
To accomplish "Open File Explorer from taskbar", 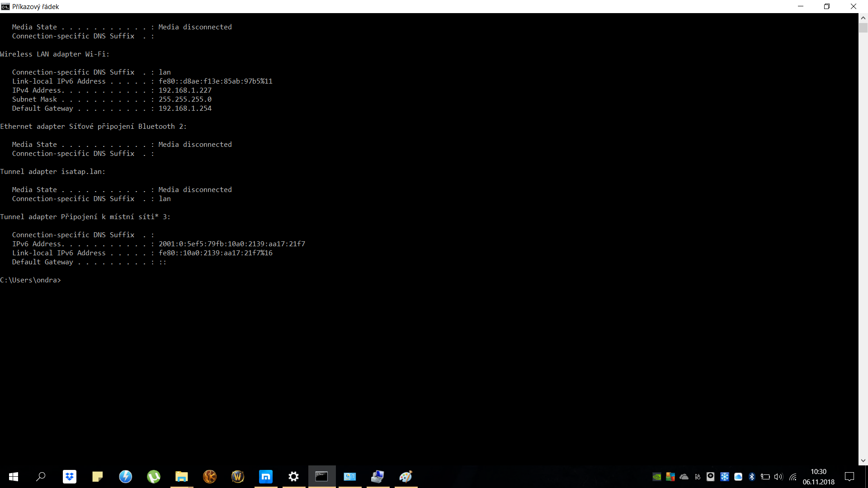I will point(182,477).
